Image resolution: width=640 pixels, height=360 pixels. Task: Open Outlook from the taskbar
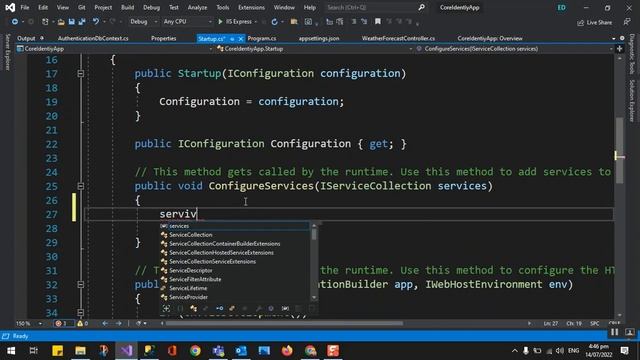[x=241, y=351]
